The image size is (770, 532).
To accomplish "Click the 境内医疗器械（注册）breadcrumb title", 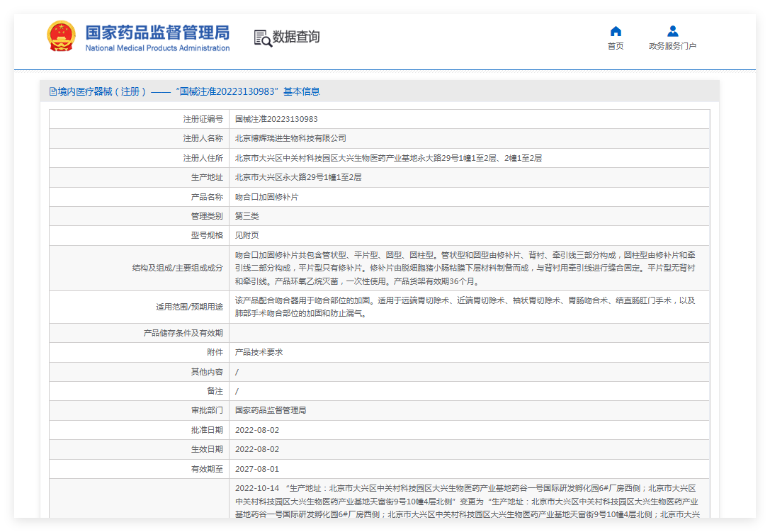I will pos(102,91).
